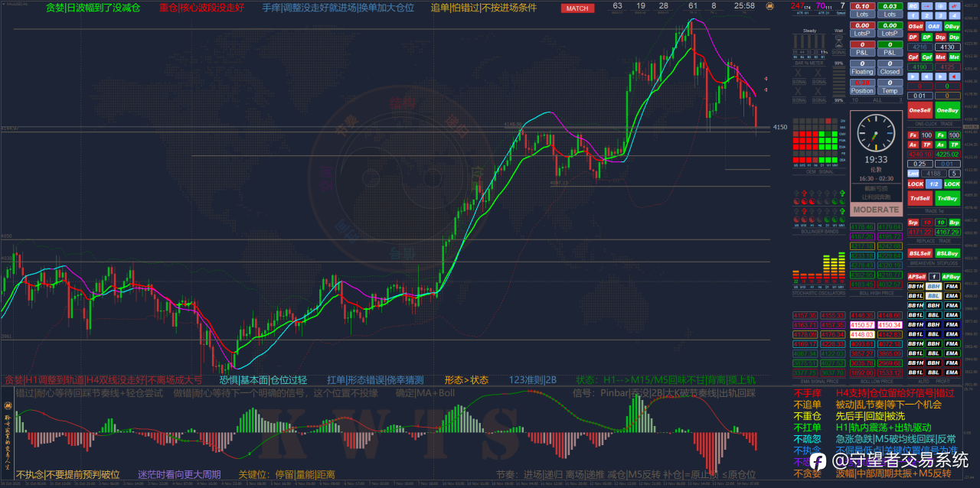
Task: Click the red candlestick icon beside Dtp
Action: [x=955, y=6]
